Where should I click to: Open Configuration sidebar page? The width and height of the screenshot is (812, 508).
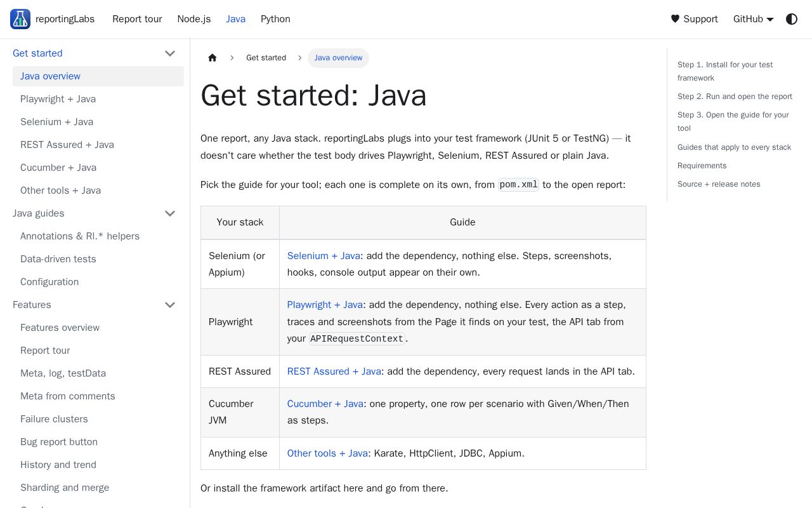tap(98, 282)
